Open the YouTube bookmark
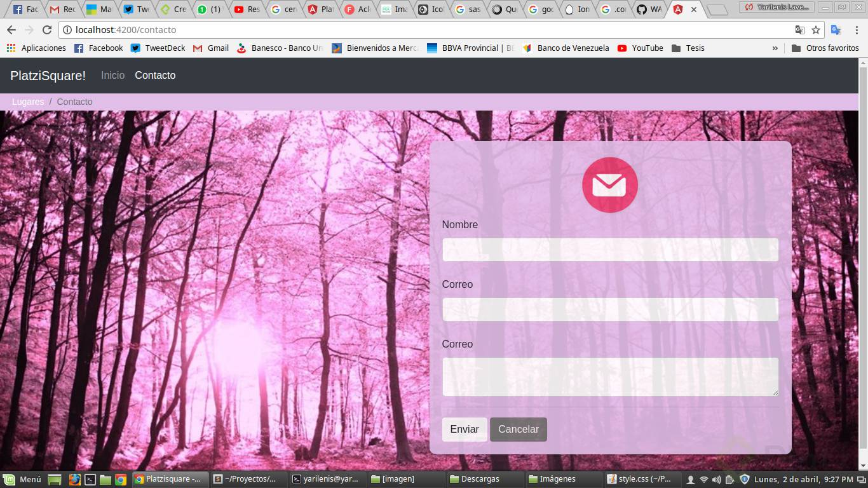The height and width of the screenshot is (488, 868). 641,48
